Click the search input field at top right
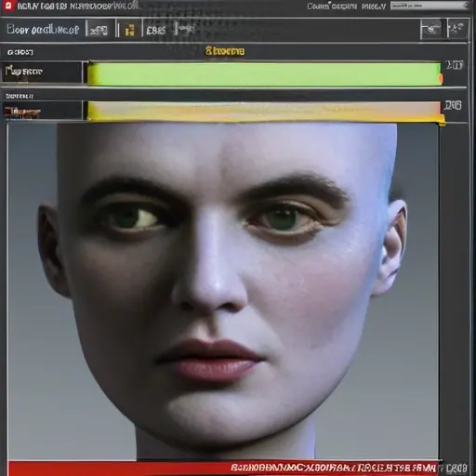 coord(430,6)
